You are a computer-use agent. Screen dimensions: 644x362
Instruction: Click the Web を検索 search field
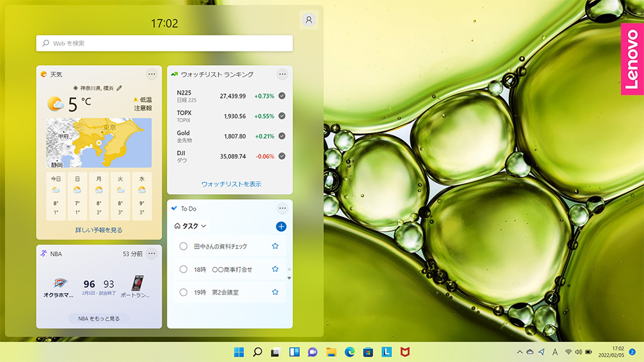(x=164, y=43)
